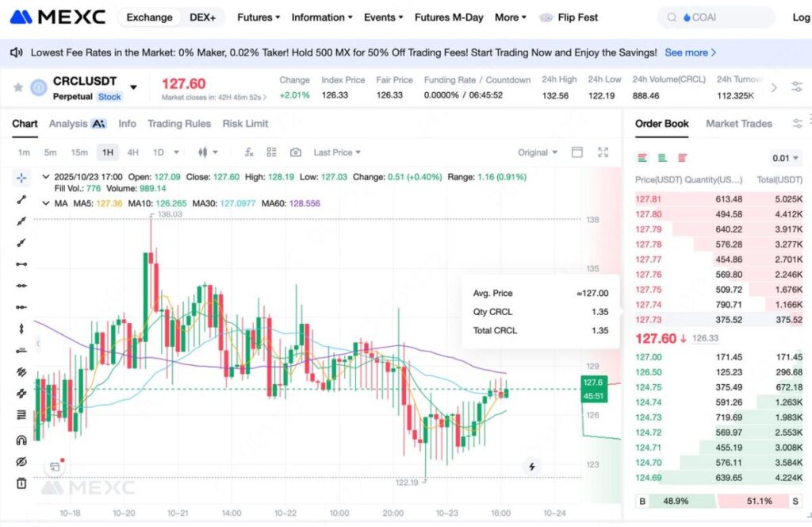Screen dimensions: 812x527
Task: Switch to the Market Trades tab
Action: [x=738, y=124]
